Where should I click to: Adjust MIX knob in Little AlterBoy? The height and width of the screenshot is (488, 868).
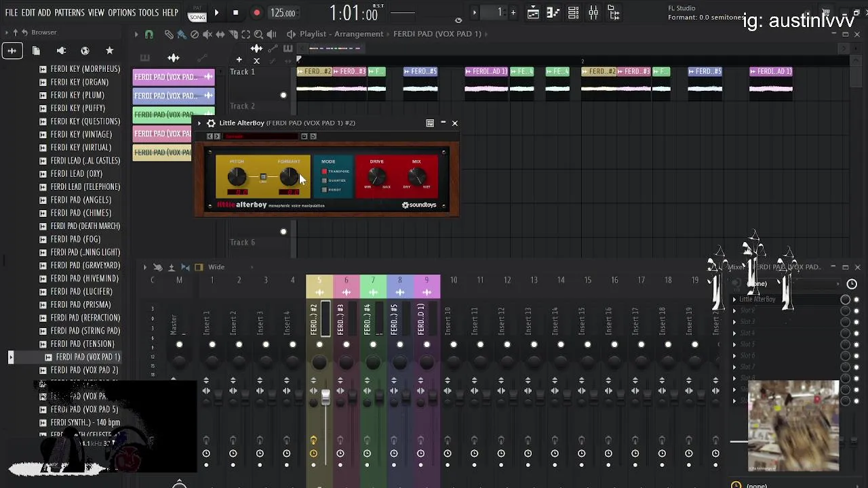(x=416, y=178)
